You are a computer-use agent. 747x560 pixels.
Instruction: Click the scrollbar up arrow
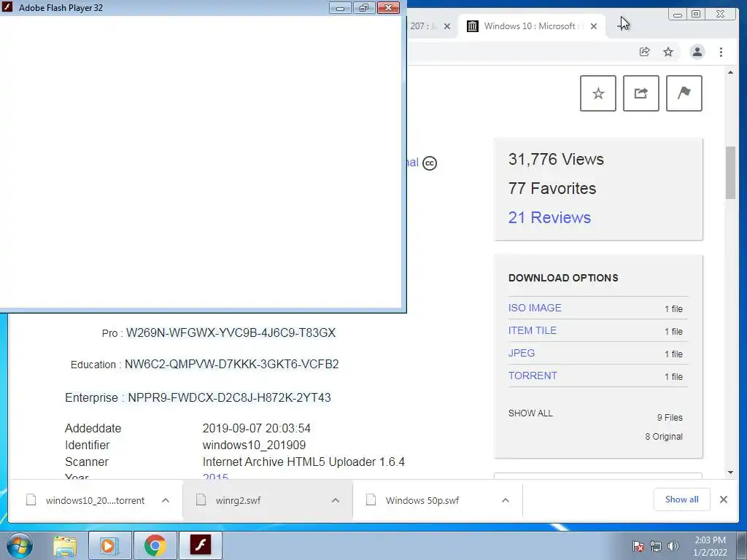730,72
